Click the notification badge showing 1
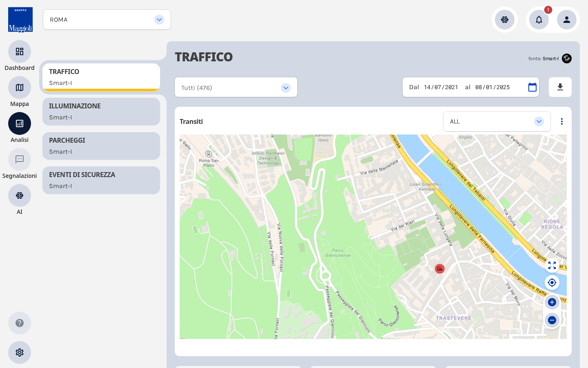588x368 pixels. tap(548, 10)
